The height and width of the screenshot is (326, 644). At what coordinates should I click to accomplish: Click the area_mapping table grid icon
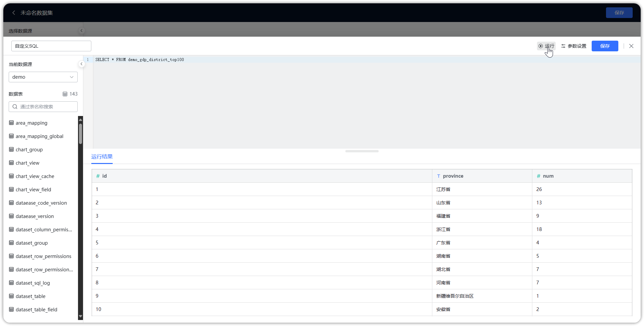11,123
